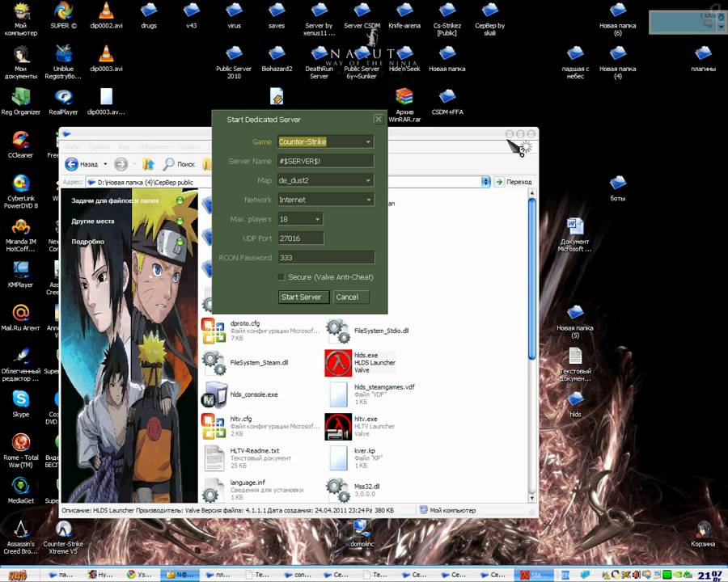Click the UDP Port field 27016
728x582 pixels.
click(x=300, y=238)
